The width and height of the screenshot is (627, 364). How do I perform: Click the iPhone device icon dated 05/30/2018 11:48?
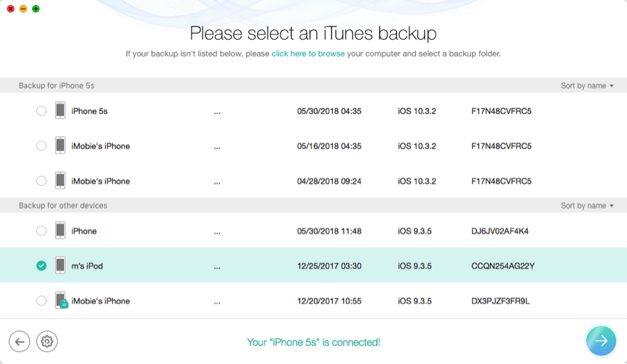[61, 231]
